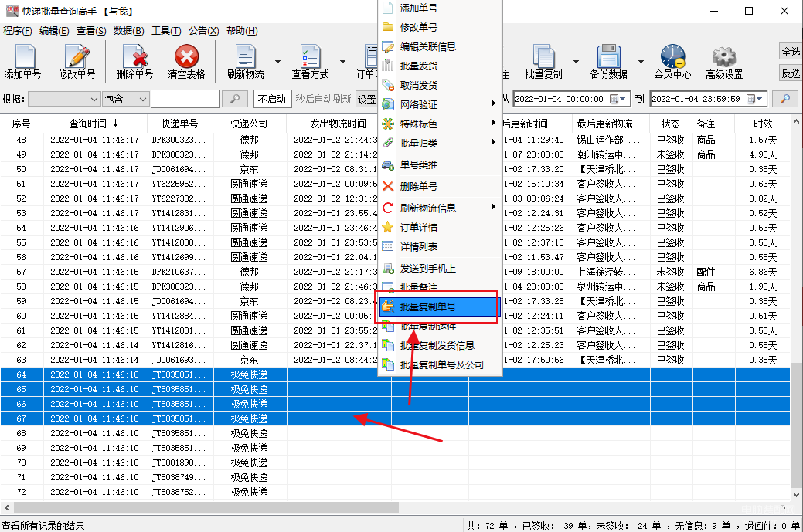Expand the 网络验证 submenu
This screenshot has height=532, width=803.
(x=441, y=104)
